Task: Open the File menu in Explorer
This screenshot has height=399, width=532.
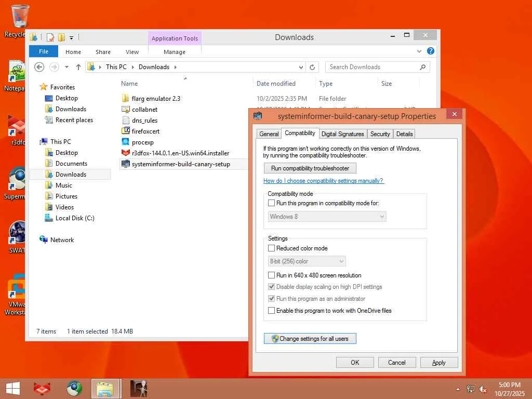Action: tap(44, 51)
